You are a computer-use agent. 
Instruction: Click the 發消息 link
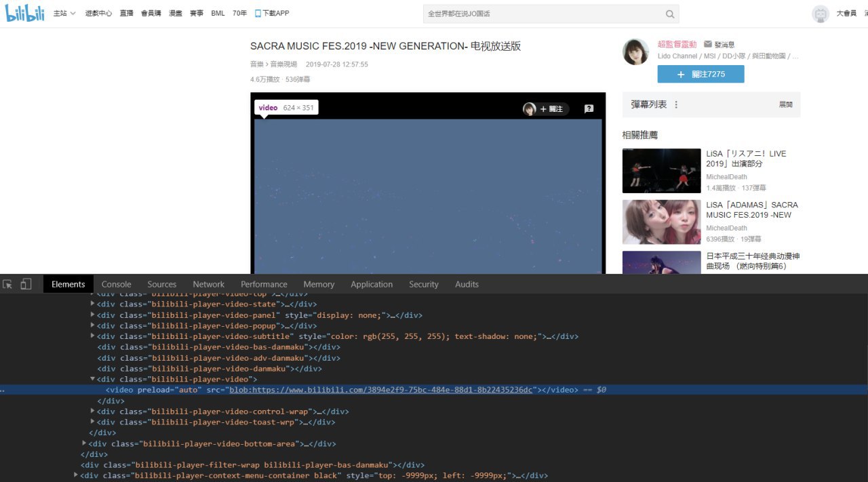(724, 44)
